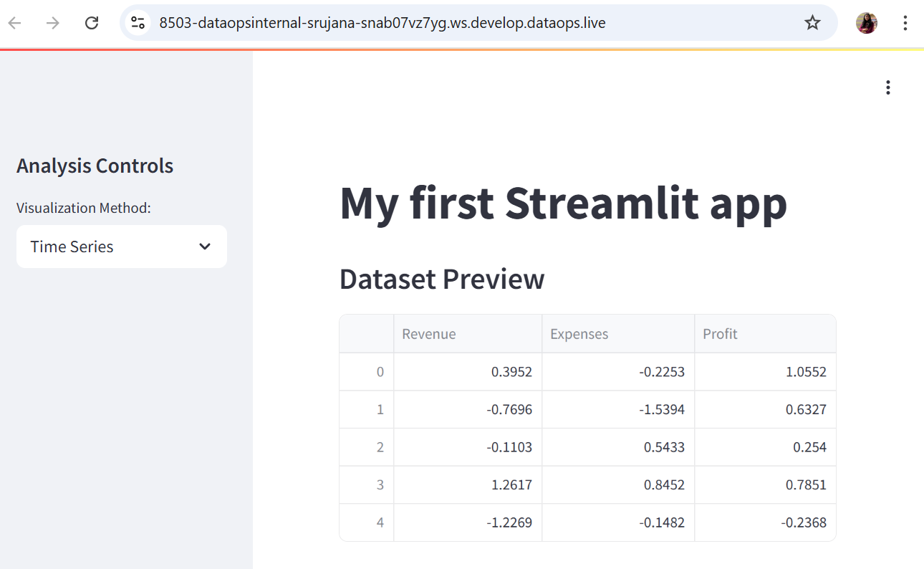Click the browser forward arrow

click(x=52, y=23)
